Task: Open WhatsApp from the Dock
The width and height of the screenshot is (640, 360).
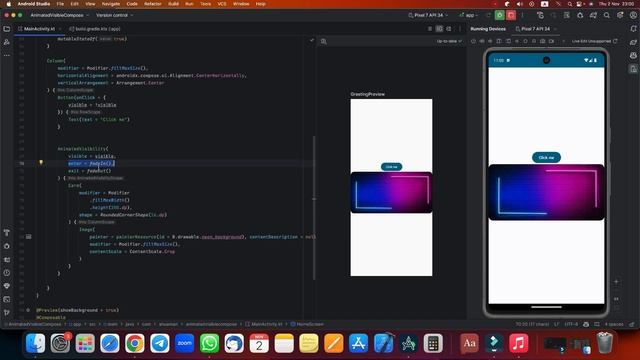Action: point(209,343)
